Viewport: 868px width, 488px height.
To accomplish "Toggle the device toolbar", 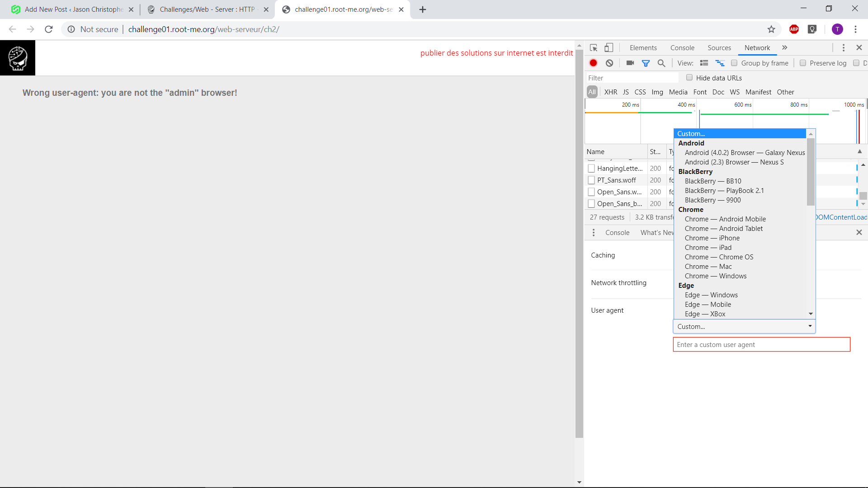I will pos(609,47).
